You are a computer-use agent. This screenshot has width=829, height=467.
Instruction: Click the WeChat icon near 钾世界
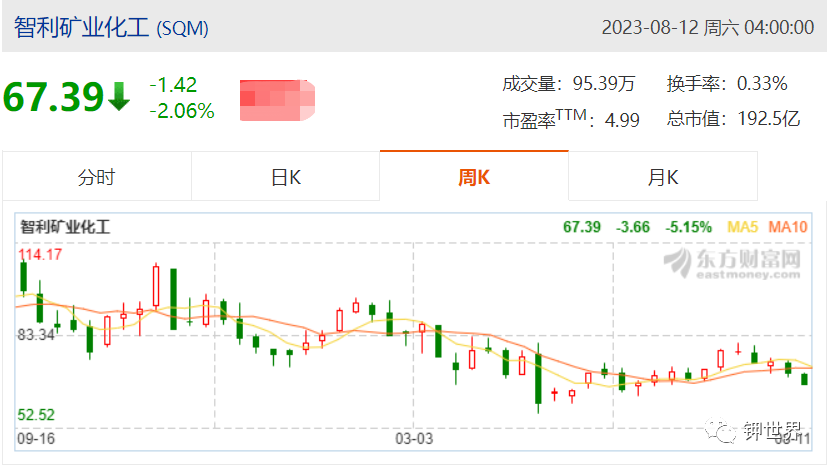(720, 429)
